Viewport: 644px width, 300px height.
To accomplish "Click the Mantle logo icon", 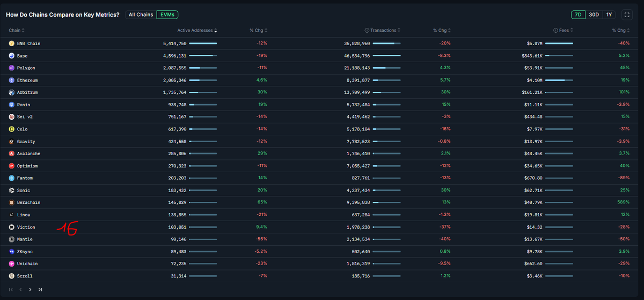I will pyautogui.click(x=11, y=239).
